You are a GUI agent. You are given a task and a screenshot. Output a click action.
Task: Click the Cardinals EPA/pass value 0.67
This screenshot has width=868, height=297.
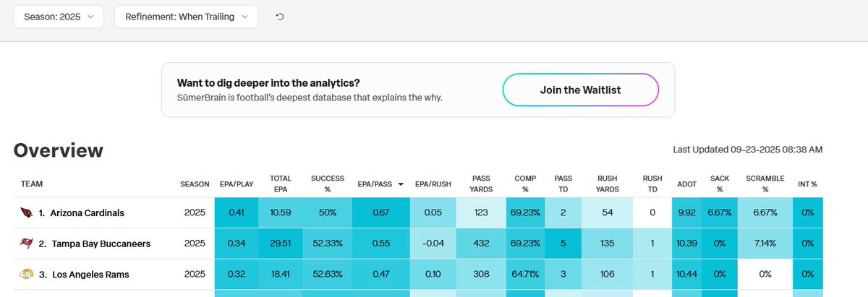[x=380, y=213]
